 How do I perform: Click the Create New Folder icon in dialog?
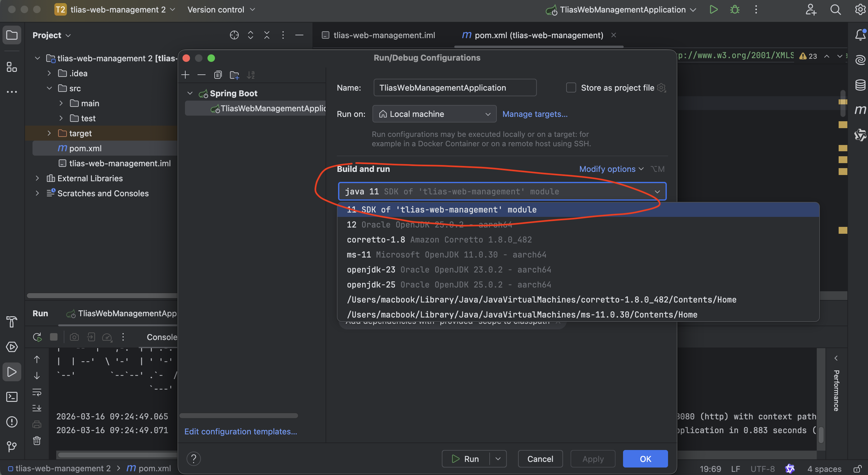coord(234,75)
